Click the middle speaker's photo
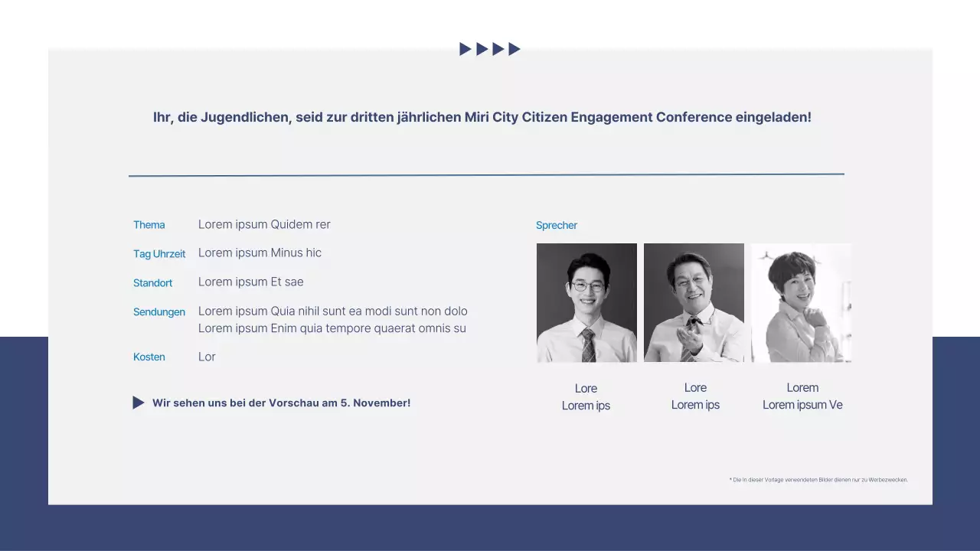 694,302
